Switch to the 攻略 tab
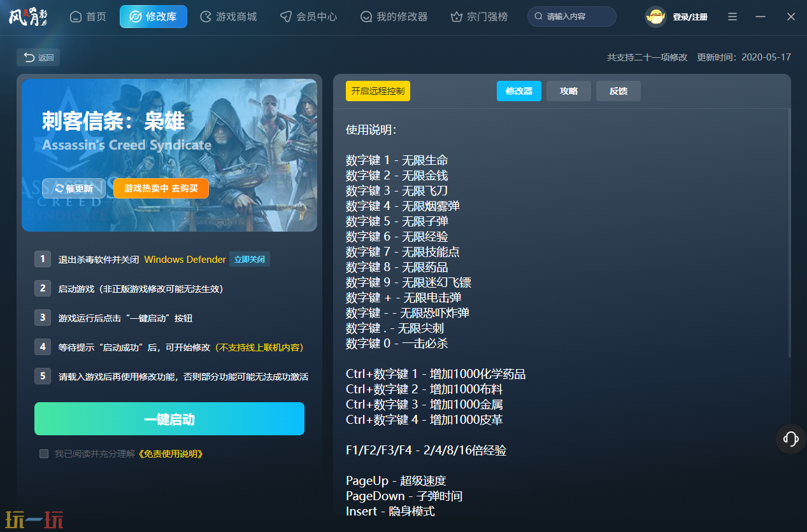Screen dimensions: 807x532 [569, 91]
